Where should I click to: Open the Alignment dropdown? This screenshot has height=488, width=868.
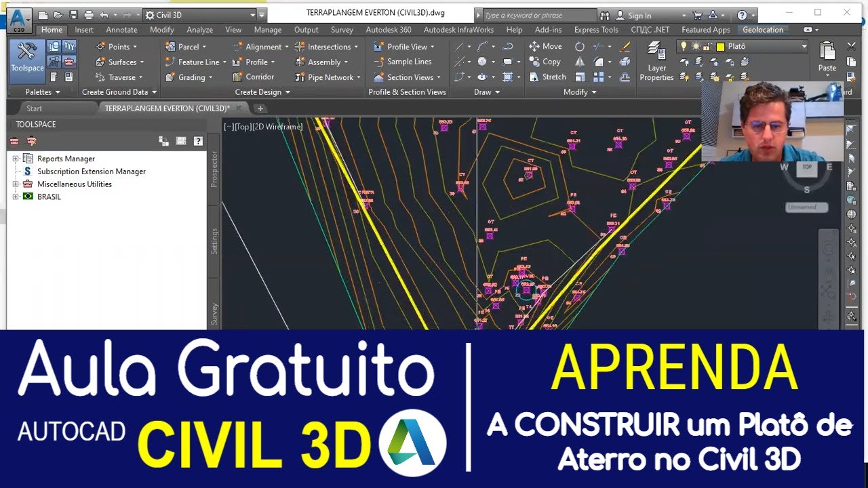click(x=261, y=47)
